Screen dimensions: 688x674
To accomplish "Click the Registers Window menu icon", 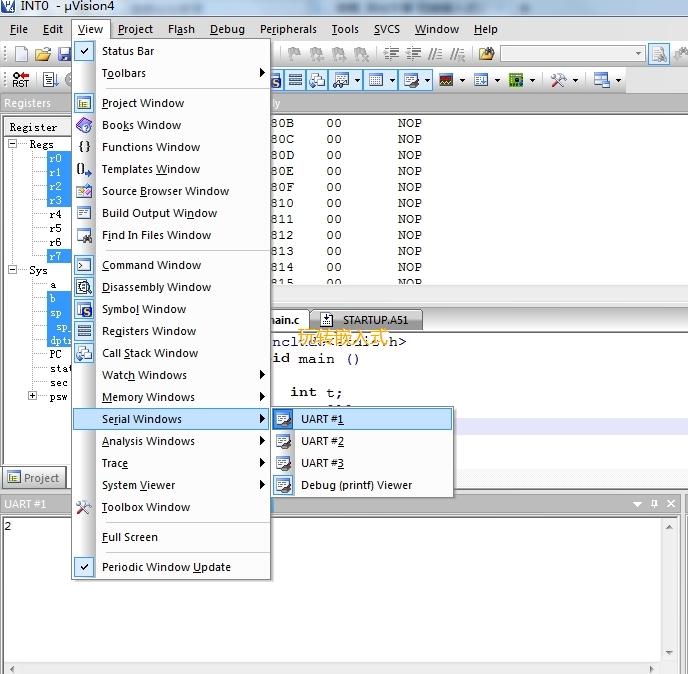I will coord(84,331).
